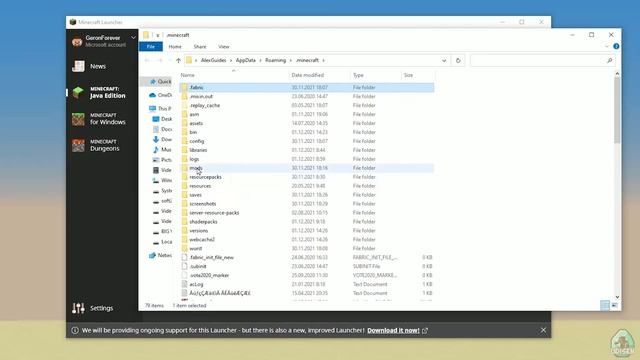The height and width of the screenshot is (360, 640).
Task: Select the .replay_cache folder
Action: [307, 105]
